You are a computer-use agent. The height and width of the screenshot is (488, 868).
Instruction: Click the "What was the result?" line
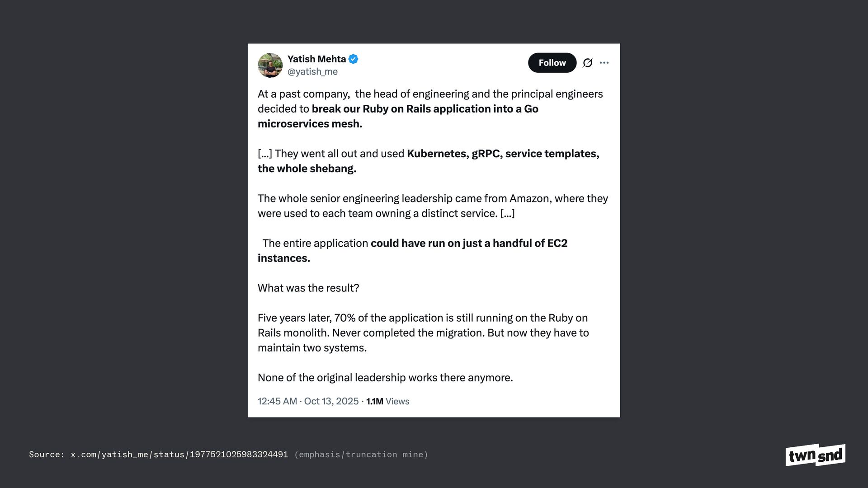(308, 288)
